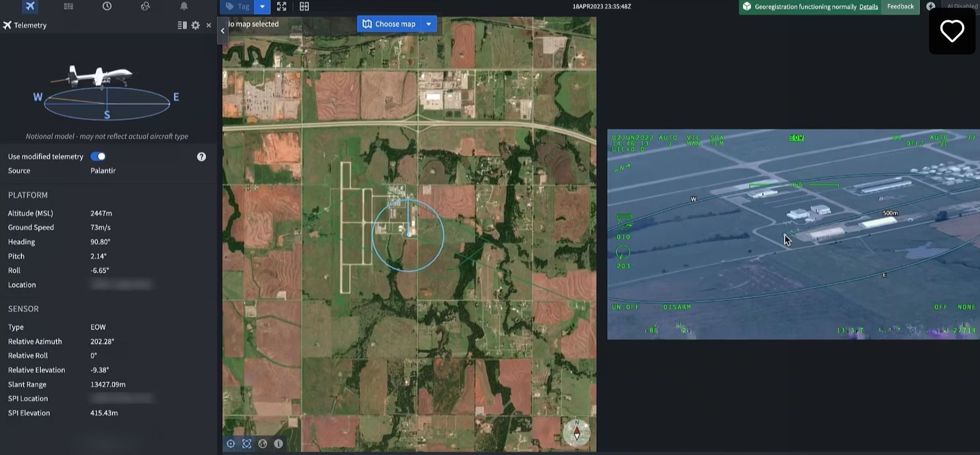Open the bell notifications panel
This screenshot has height=455, width=980.
184,6
